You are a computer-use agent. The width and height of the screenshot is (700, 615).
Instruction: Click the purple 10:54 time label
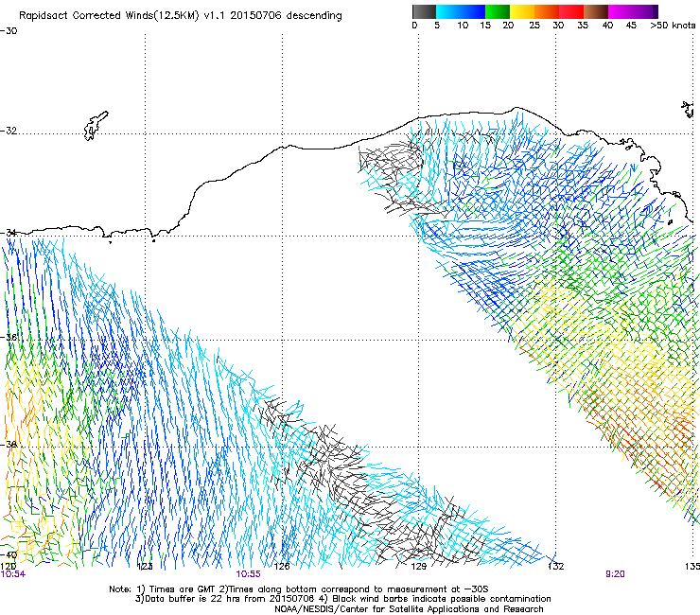click(12, 574)
